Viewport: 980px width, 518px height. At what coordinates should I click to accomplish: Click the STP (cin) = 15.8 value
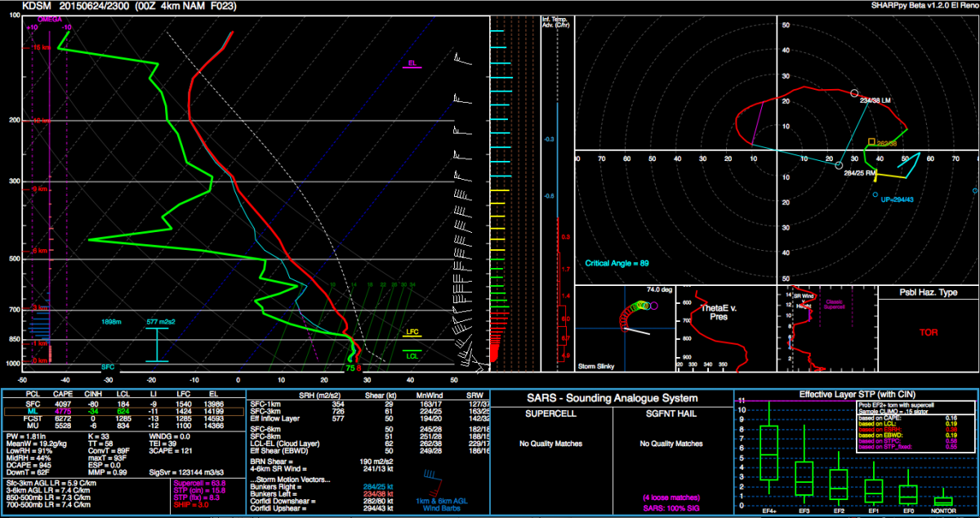pyautogui.click(x=198, y=490)
